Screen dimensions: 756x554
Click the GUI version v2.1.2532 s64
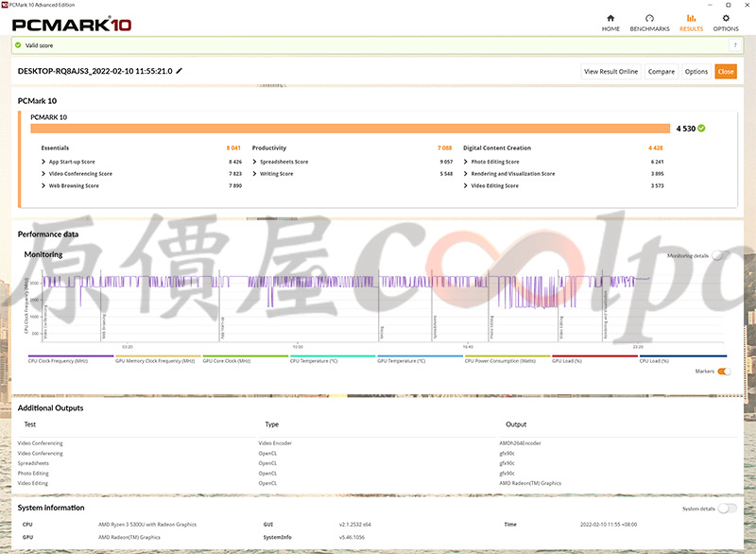(355, 524)
